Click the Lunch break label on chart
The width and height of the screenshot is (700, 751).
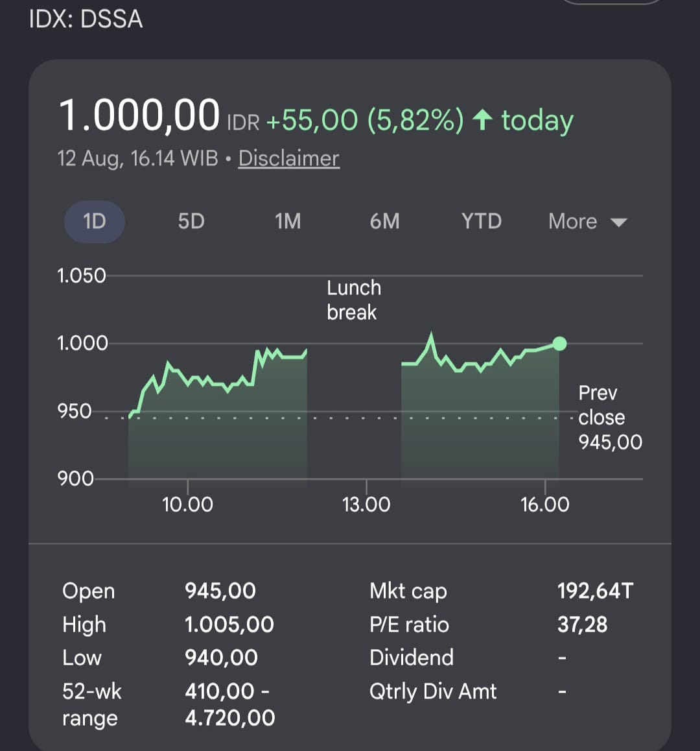tap(354, 300)
